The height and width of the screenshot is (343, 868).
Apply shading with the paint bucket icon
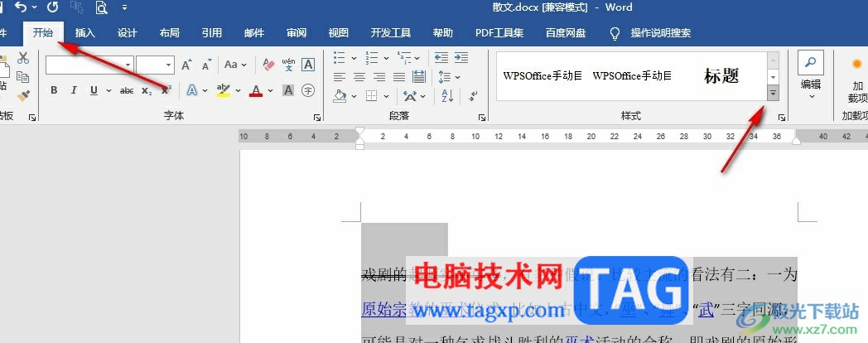tap(340, 96)
